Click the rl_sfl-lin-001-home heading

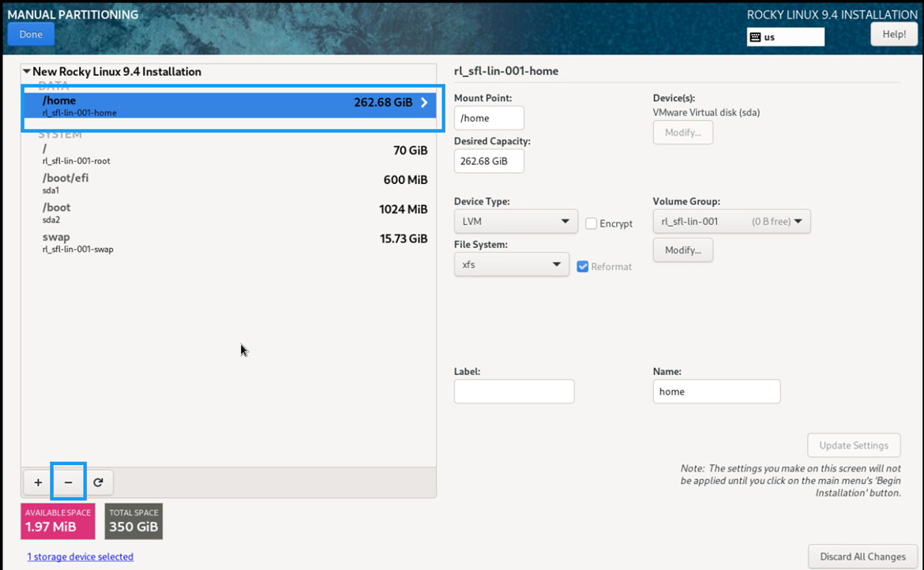pos(506,71)
